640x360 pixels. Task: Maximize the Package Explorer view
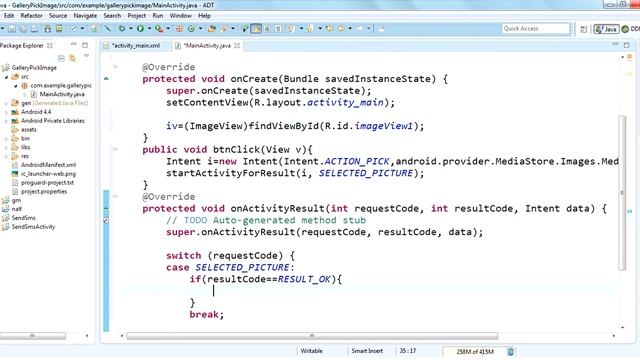pyautogui.click(x=85, y=45)
